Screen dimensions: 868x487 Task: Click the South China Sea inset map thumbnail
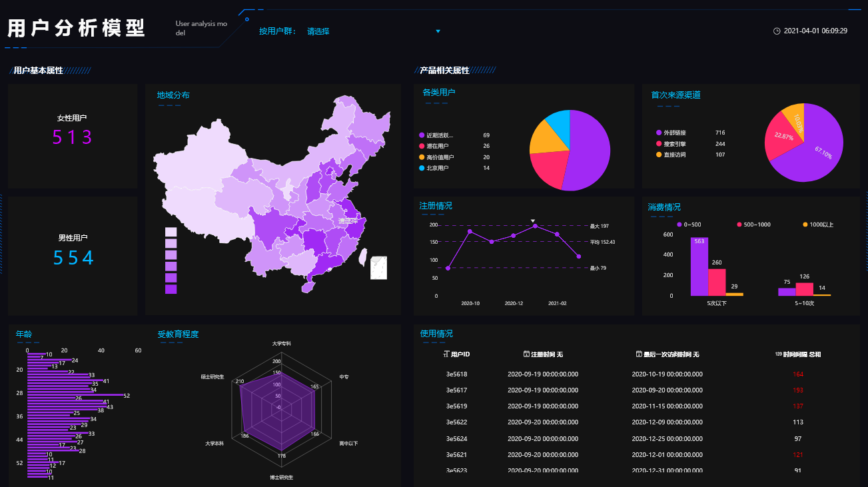[378, 267]
